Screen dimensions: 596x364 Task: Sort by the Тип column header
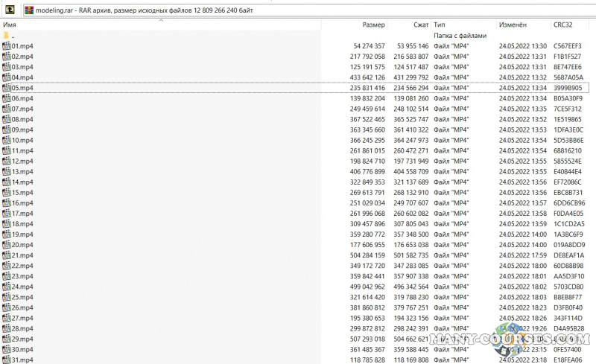[440, 25]
